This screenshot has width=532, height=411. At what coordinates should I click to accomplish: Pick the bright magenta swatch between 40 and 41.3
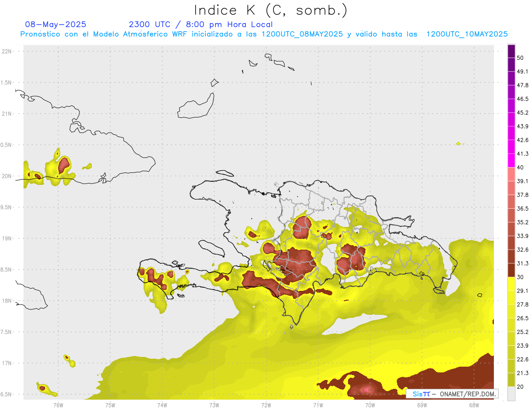(x=511, y=160)
